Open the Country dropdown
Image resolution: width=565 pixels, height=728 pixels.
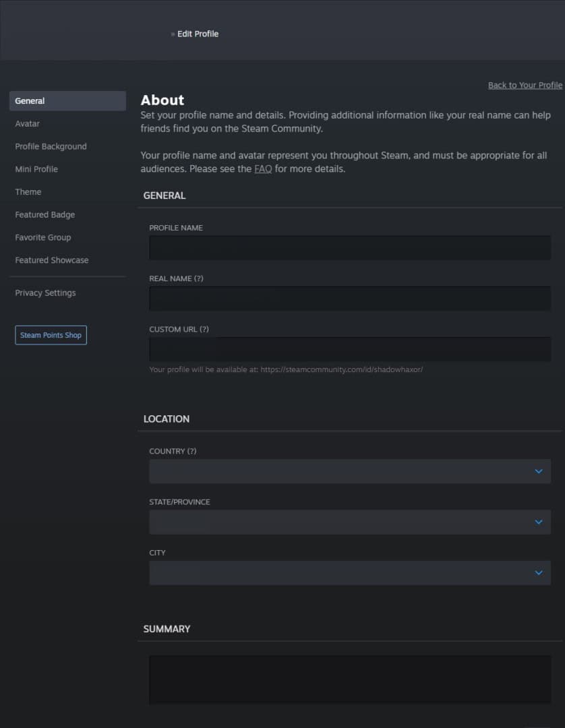(350, 471)
